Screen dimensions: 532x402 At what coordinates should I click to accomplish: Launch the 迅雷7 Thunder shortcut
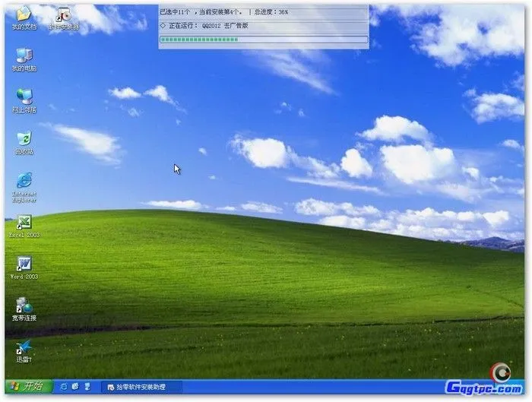(24, 351)
